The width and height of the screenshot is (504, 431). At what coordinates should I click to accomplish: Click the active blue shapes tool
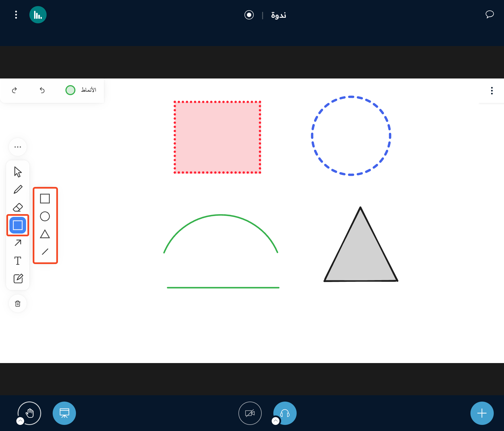pos(18,225)
